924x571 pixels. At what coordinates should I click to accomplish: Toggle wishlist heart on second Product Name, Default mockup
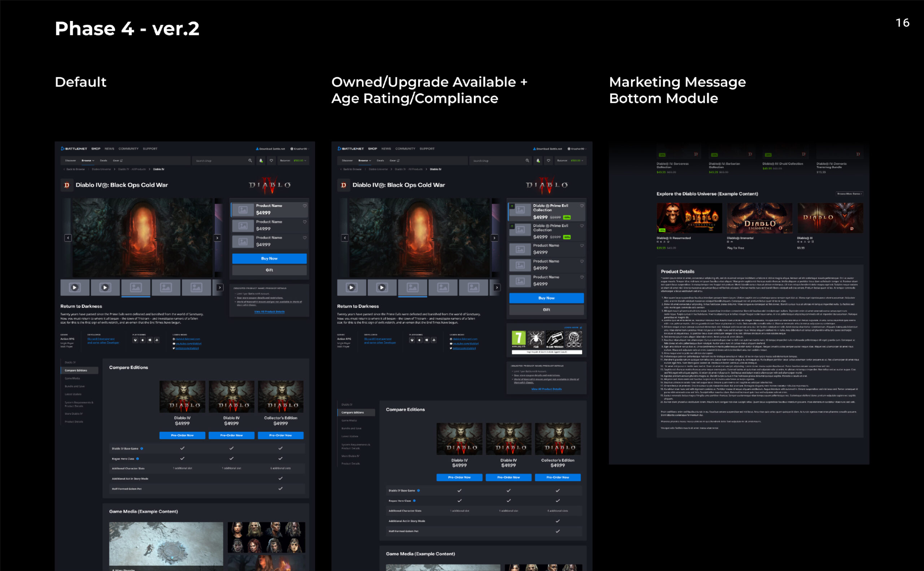coord(304,222)
